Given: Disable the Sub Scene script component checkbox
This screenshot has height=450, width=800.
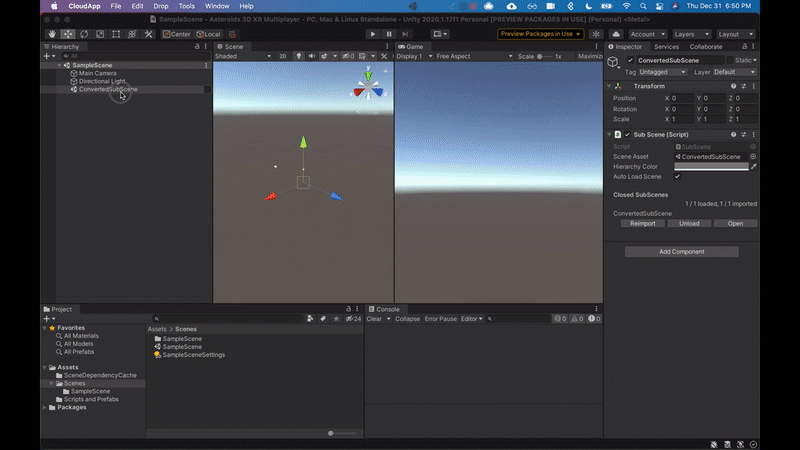Looking at the screenshot, I should coord(627,134).
